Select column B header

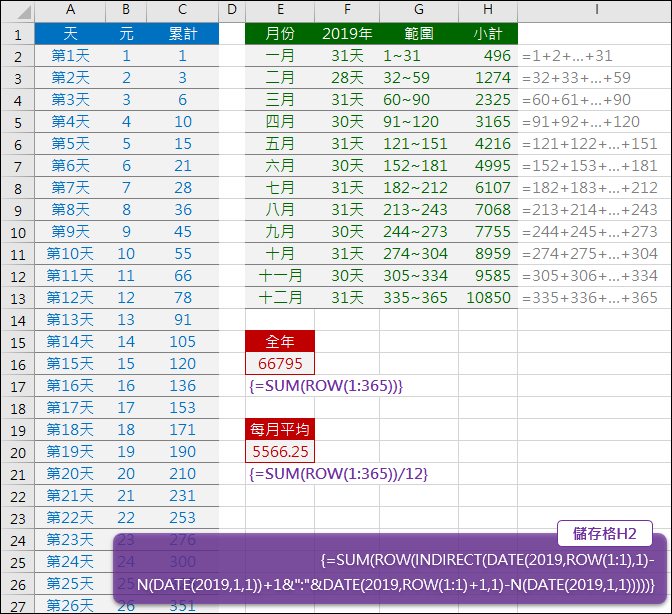click(126, 9)
